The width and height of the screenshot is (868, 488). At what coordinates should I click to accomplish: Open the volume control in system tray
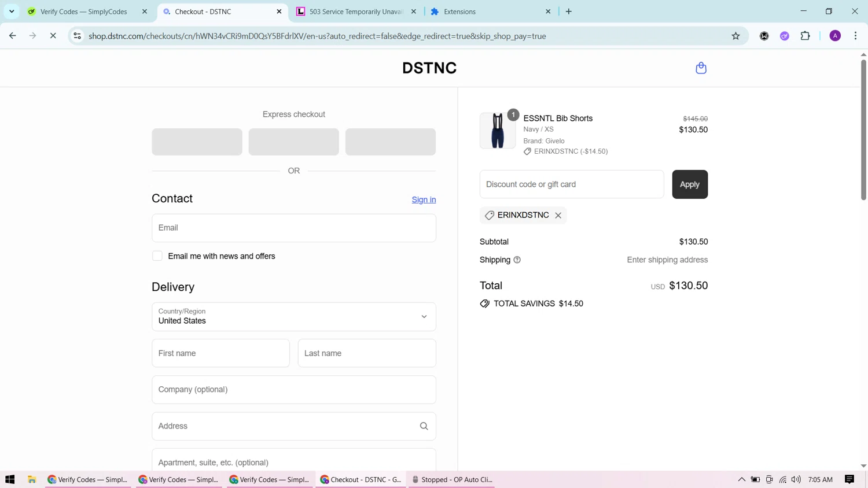click(x=796, y=479)
